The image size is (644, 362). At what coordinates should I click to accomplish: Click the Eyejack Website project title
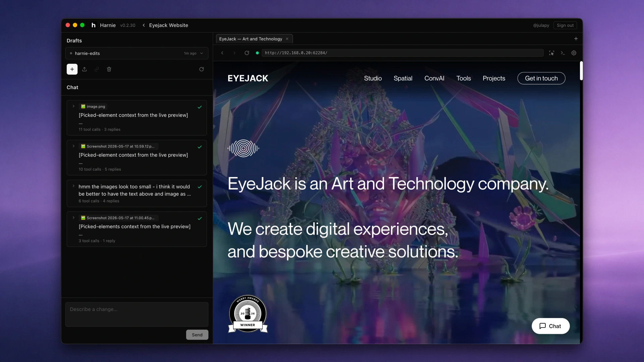(x=169, y=25)
